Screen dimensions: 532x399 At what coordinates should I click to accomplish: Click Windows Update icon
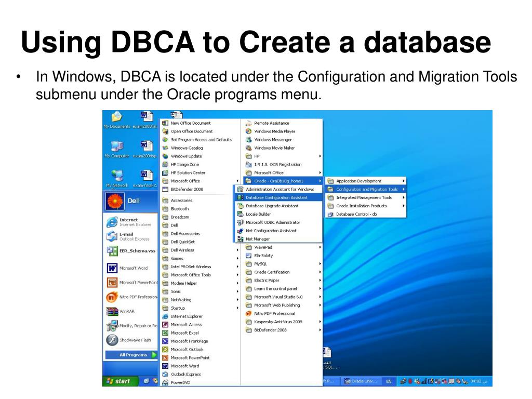(x=165, y=156)
